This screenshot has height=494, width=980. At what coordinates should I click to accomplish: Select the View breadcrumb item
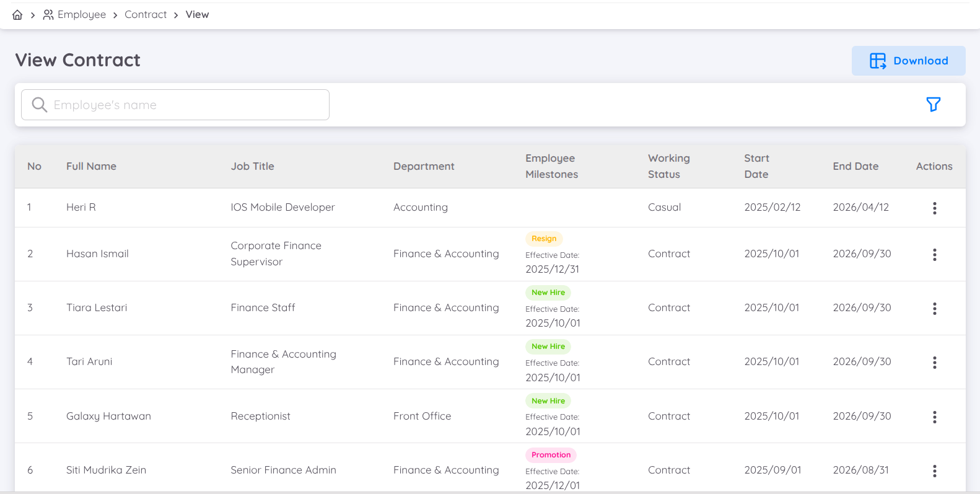coord(197,15)
